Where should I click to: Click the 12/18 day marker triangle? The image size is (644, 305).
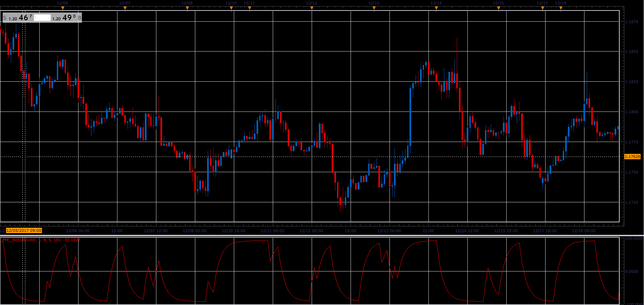click(x=561, y=8)
